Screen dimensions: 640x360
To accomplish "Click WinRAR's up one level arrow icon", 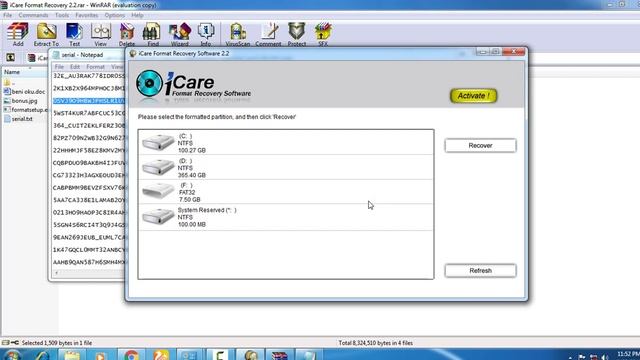I will point(11,58).
